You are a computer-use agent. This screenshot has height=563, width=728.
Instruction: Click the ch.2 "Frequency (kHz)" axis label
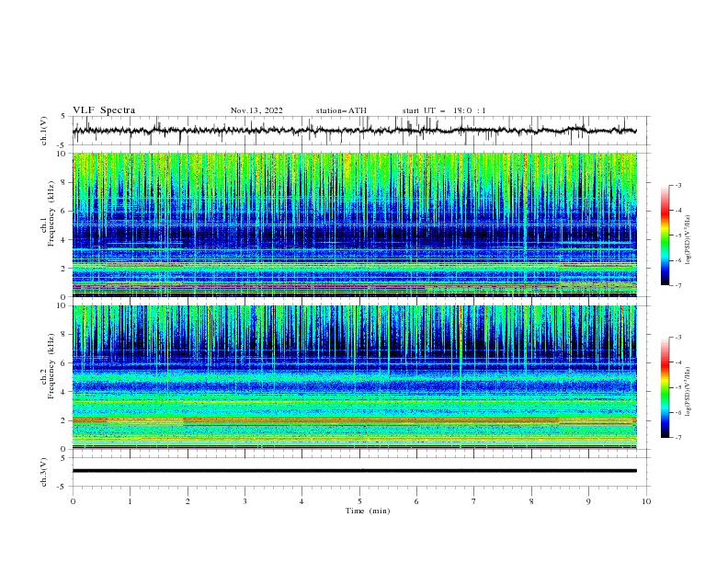(x=51, y=365)
